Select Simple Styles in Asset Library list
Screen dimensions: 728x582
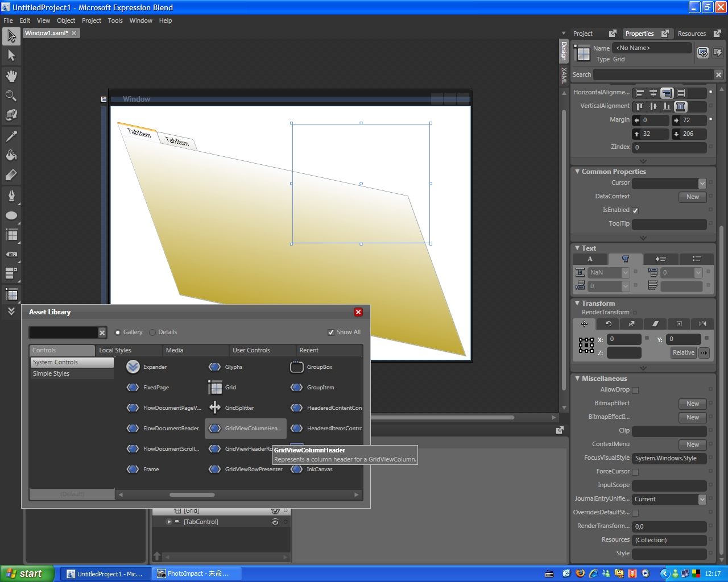pyautogui.click(x=72, y=374)
